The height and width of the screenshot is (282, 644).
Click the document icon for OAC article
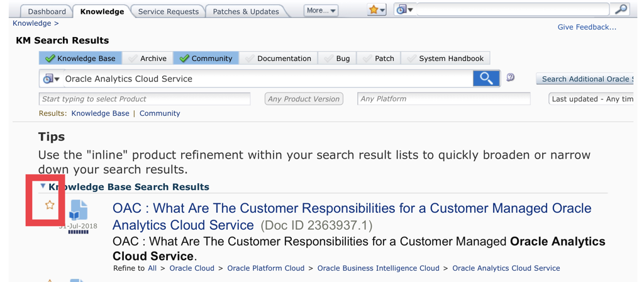(x=78, y=210)
